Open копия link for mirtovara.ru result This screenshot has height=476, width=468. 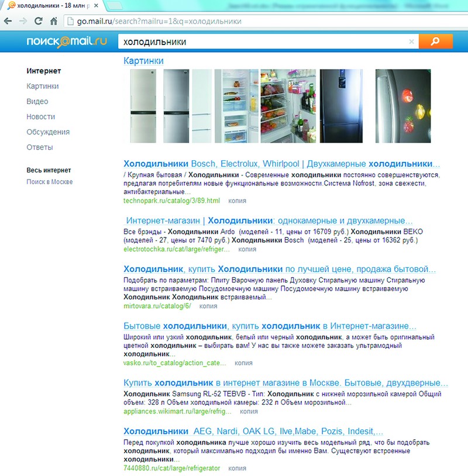pos(208,306)
